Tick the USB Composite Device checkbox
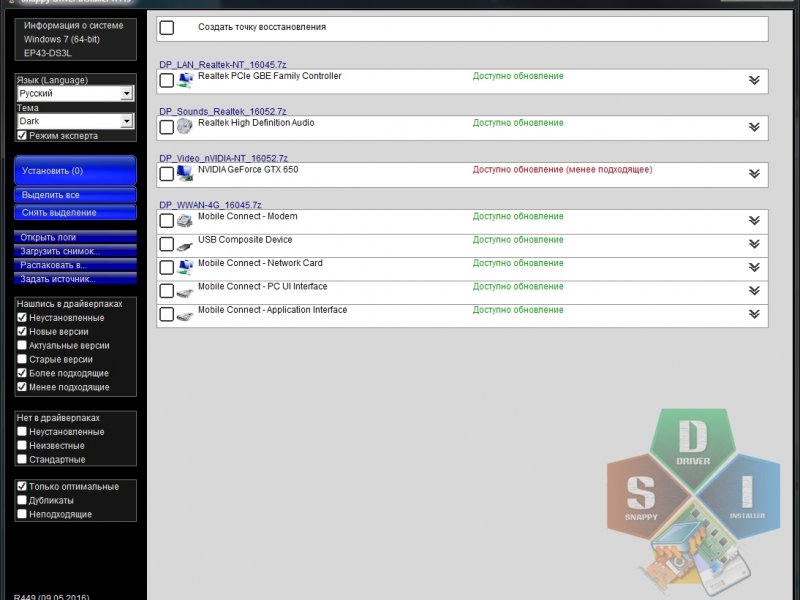The width and height of the screenshot is (800, 600). coord(167,244)
